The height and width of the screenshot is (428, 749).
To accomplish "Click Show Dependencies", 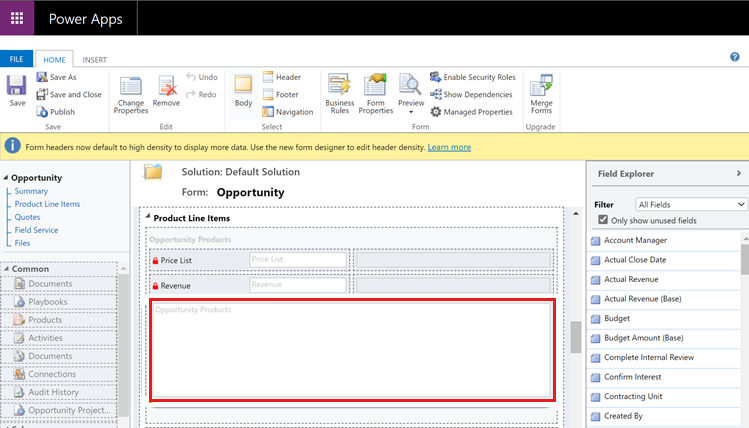I will coord(471,95).
